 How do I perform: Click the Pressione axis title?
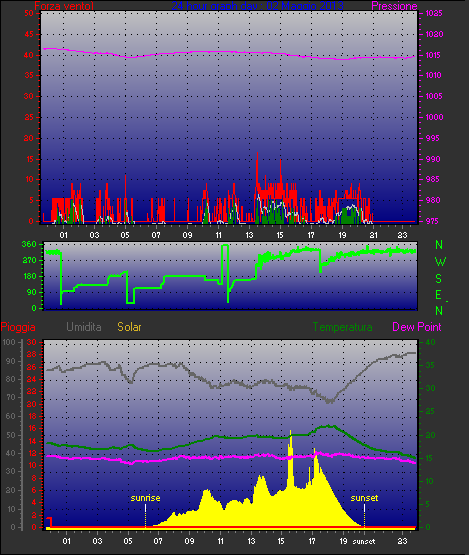(x=394, y=6)
